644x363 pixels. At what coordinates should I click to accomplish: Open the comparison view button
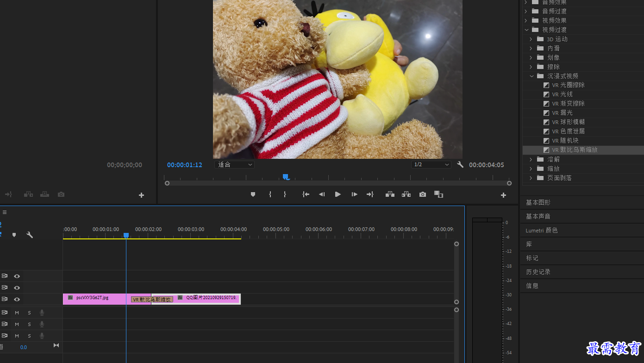click(x=438, y=194)
